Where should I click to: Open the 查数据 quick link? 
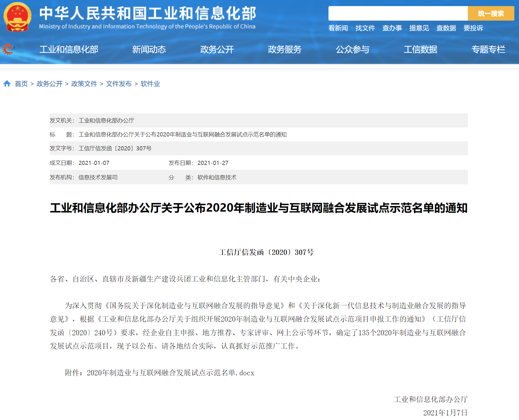pyautogui.click(x=446, y=28)
